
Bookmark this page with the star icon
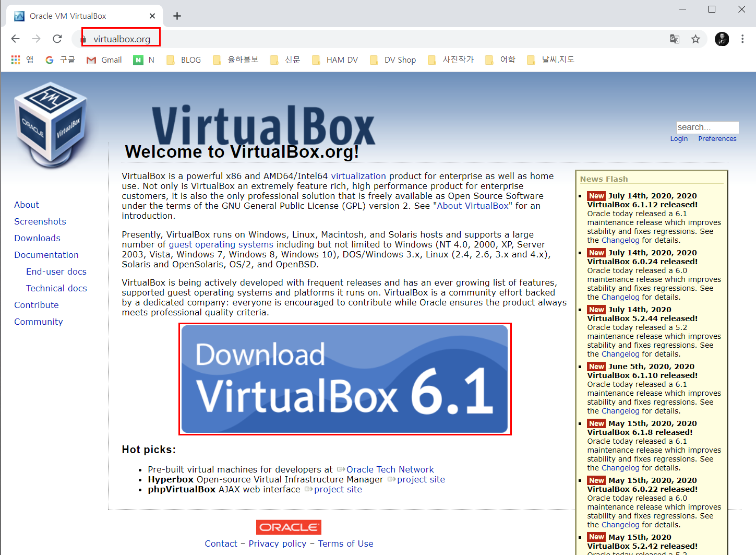pyautogui.click(x=695, y=39)
